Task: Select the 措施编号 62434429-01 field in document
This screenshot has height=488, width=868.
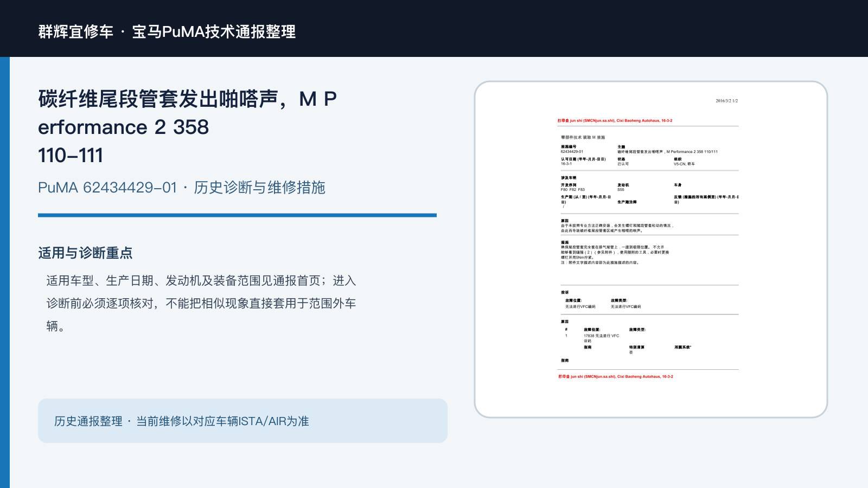Action: 572,149
